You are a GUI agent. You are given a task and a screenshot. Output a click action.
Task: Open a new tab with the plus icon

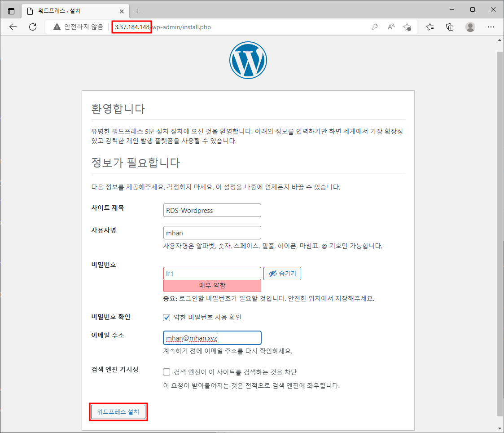pos(137,11)
